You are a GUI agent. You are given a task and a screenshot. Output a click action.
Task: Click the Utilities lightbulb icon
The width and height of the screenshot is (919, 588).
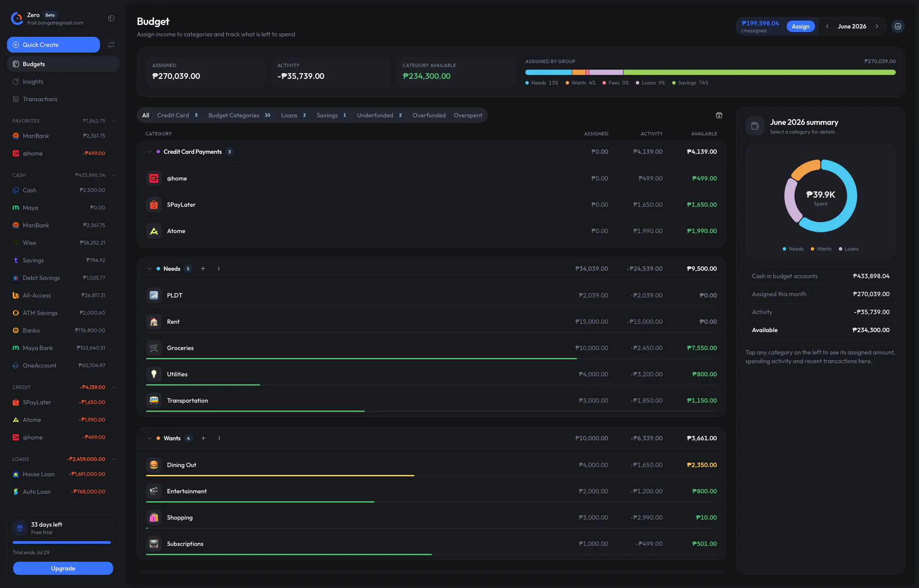tap(154, 374)
